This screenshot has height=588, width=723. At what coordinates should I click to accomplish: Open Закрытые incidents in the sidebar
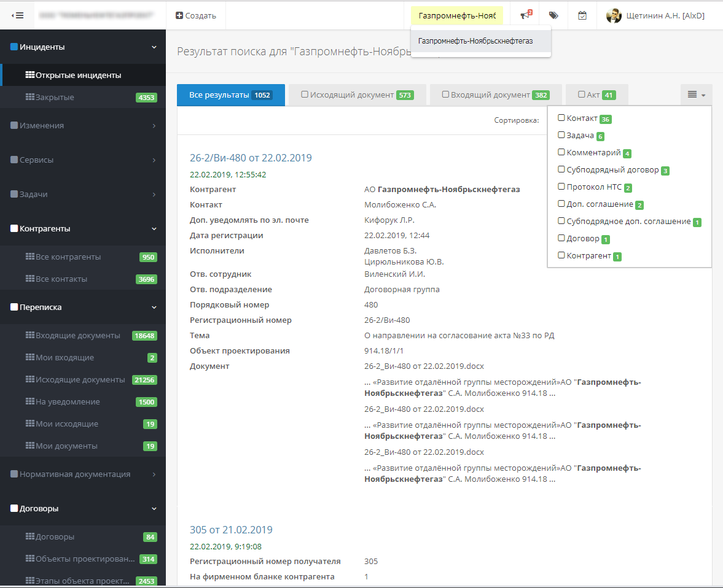coord(83,97)
